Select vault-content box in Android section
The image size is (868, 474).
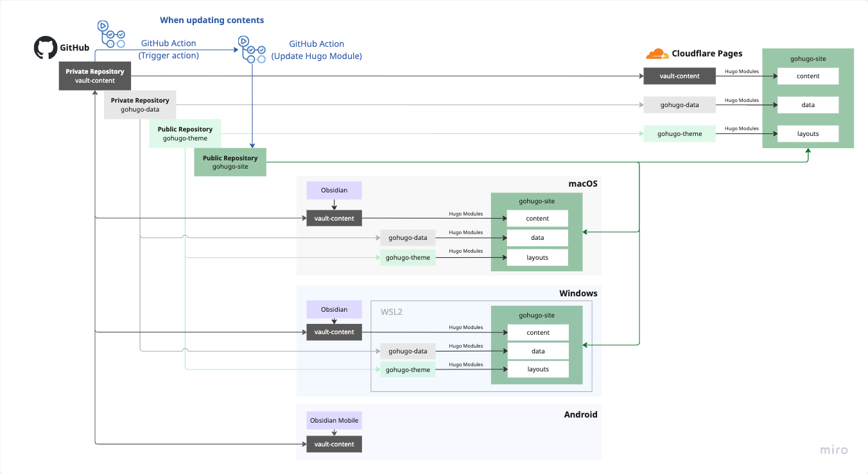334,444
